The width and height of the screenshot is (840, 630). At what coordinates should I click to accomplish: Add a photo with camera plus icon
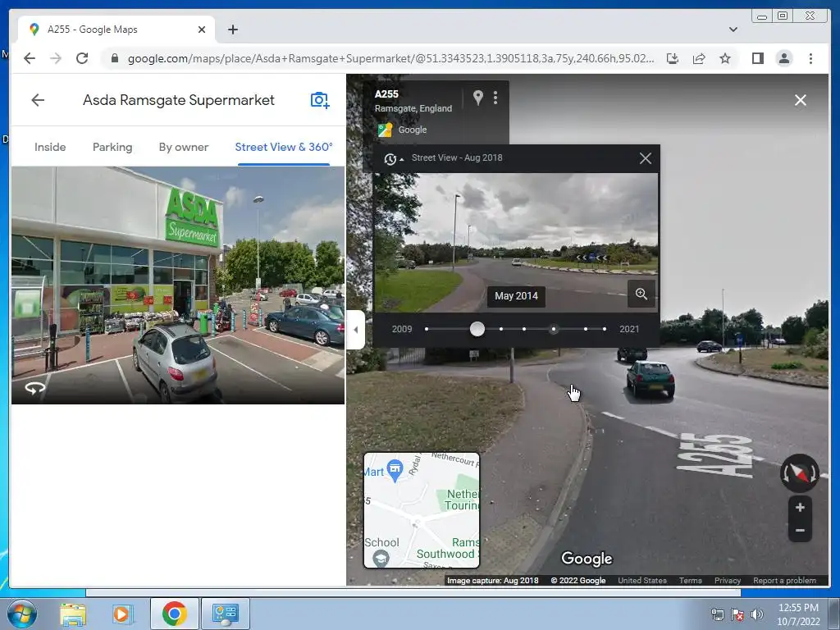(x=320, y=100)
